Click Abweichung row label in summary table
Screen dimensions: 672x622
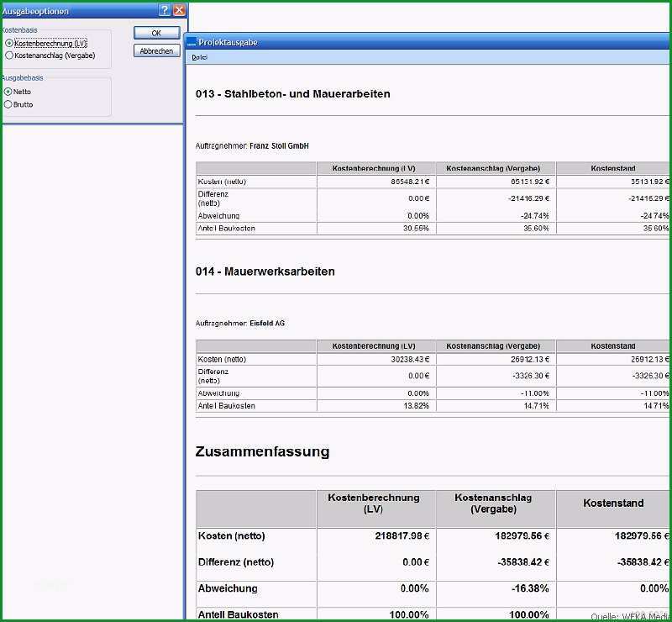click(x=228, y=588)
